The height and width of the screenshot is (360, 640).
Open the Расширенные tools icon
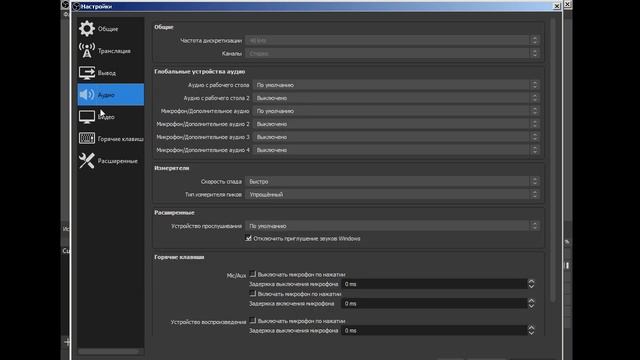[87, 161]
